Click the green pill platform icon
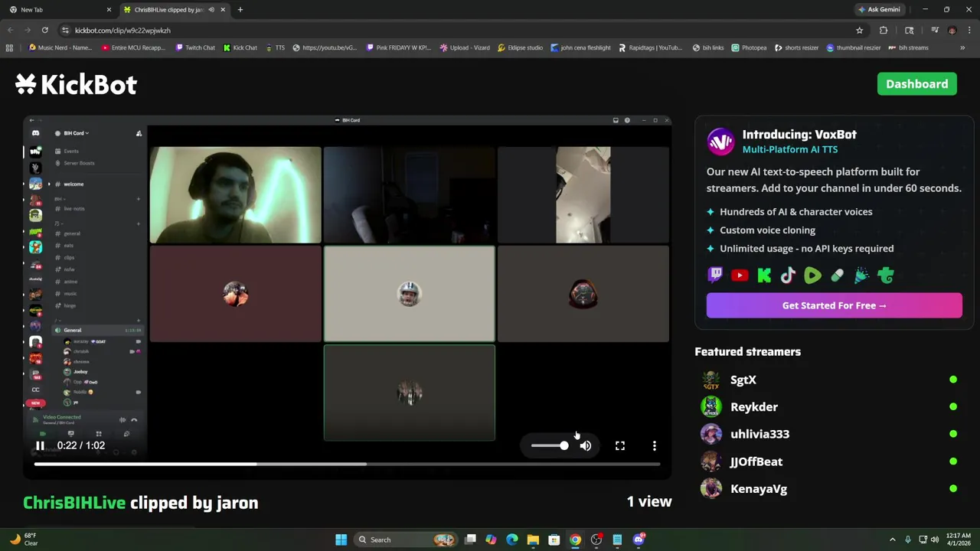This screenshot has height=551, width=980. tap(837, 275)
